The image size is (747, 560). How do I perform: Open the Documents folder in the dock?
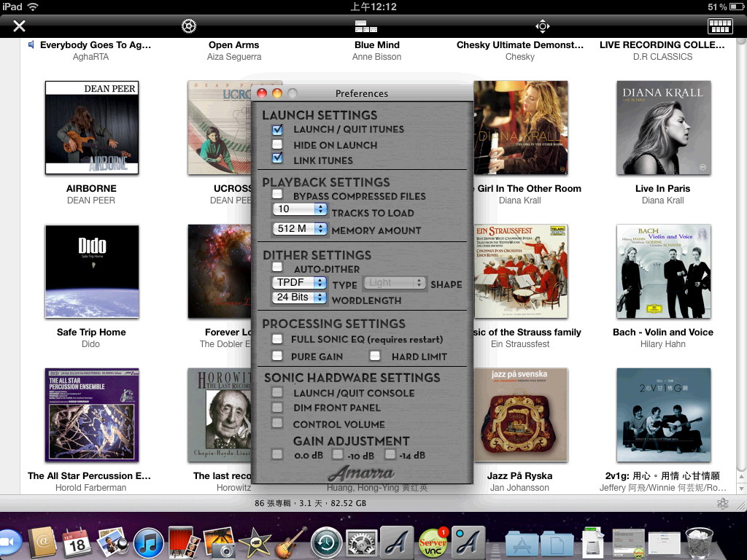[557, 544]
